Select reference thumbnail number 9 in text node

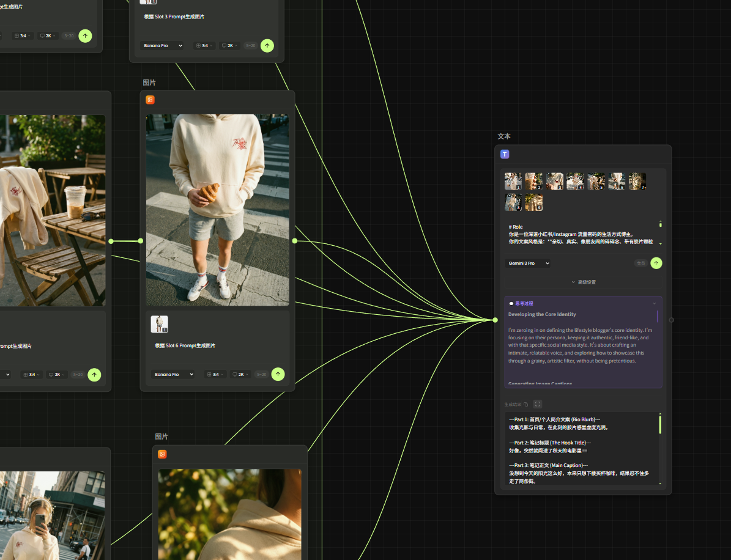pos(533,202)
